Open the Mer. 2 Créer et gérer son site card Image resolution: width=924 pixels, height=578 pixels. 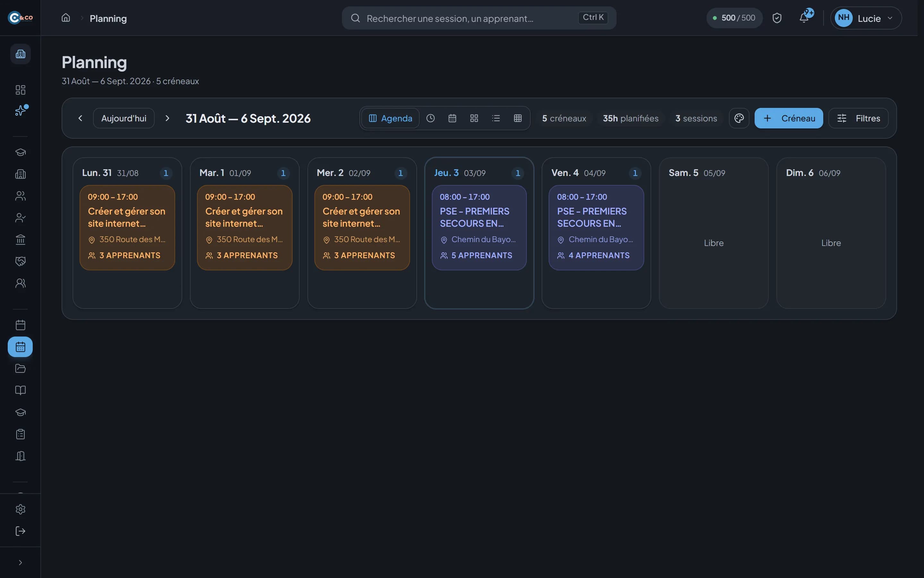click(x=362, y=227)
